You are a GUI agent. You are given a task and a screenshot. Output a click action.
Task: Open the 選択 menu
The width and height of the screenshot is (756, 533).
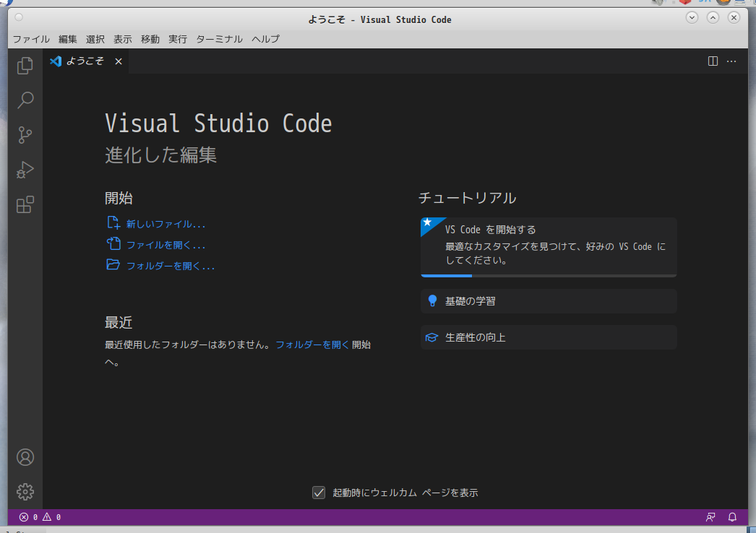coord(95,39)
